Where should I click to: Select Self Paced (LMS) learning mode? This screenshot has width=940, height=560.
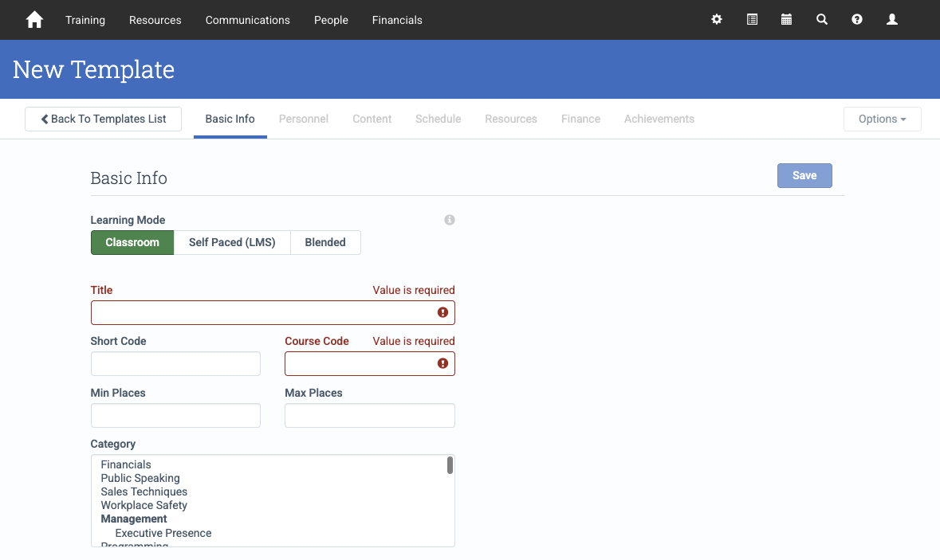pyautogui.click(x=232, y=243)
